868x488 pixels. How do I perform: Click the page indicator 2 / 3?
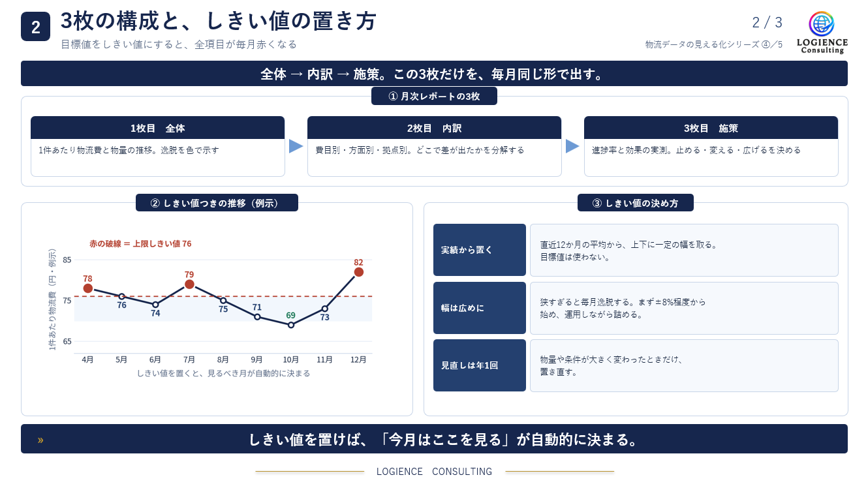767,22
